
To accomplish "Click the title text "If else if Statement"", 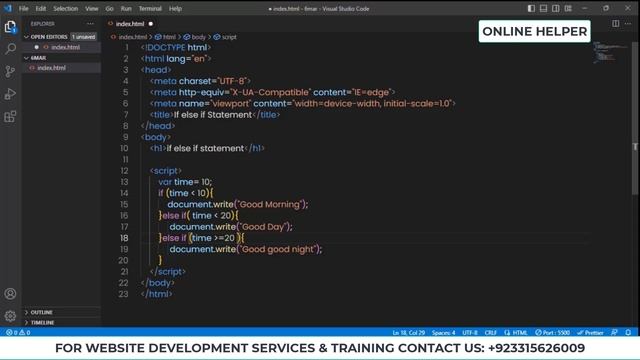I will (213, 115).
